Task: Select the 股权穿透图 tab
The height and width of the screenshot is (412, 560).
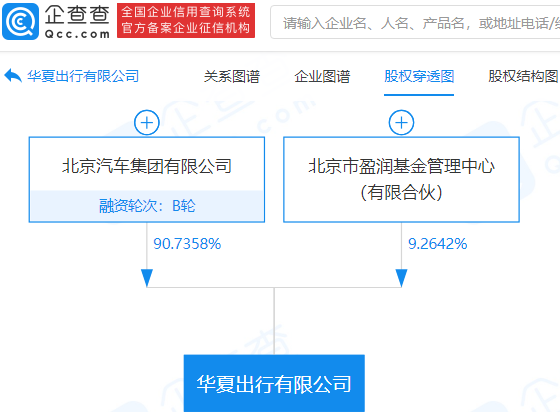Action: pos(419,76)
